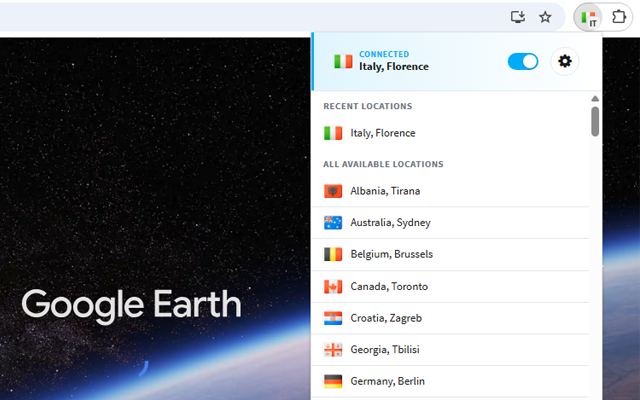Click the Italy flag in connected header
Image resolution: width=640 pixels, height=400 pixels.
pyautogui.click(x=343, y=62)
